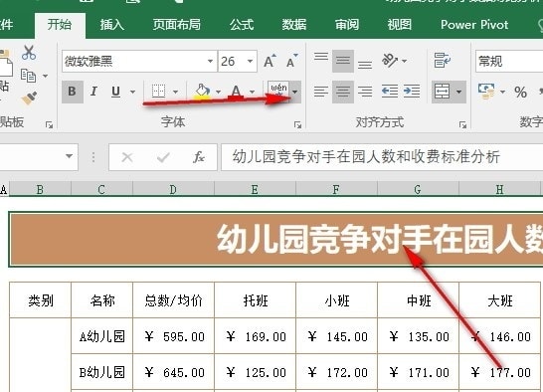Screen dimensions: 543x392
Task: Open the font size 26 dropdown
Action: [x=250, y=62]
